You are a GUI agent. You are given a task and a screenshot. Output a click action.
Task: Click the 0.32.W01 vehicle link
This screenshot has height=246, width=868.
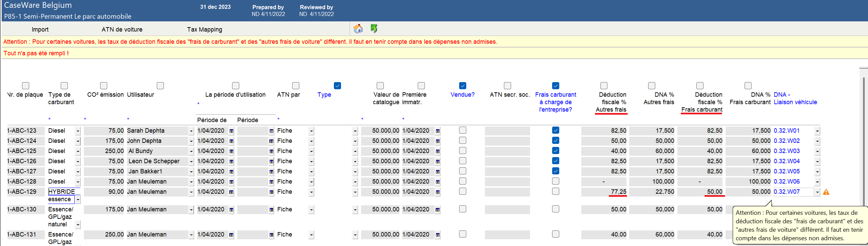[787, 131]
